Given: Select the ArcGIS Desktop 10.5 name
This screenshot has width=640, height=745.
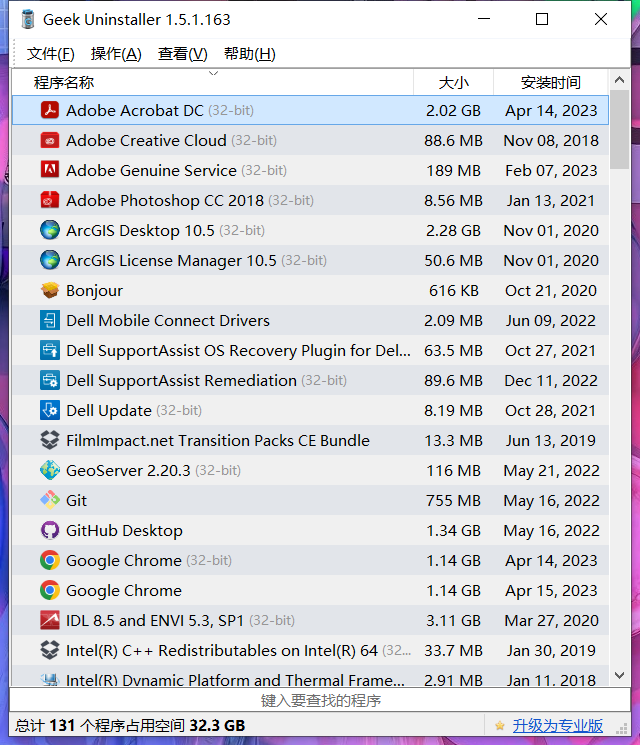Looking at the screenshot, I should tap(140, 230).
